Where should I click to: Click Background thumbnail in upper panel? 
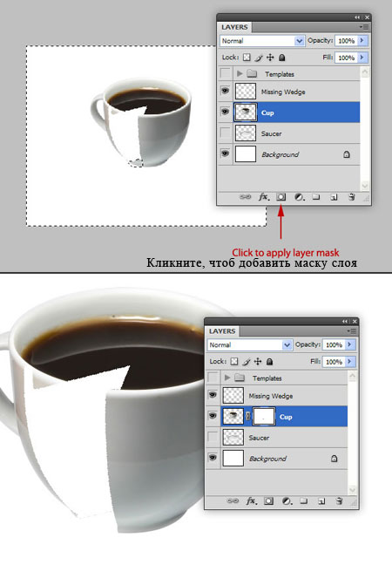point(246,153)
